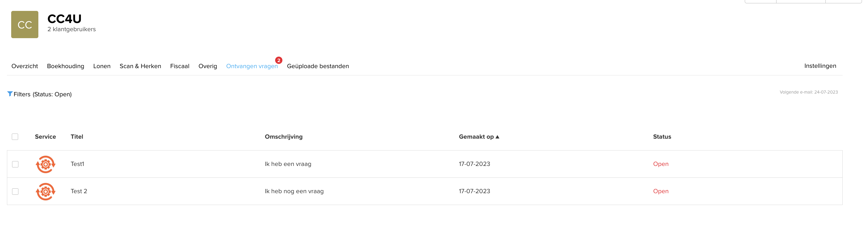Viewport: 868px width, 238px height.
Task: Click the Status column header
Action: pos(662,137)
